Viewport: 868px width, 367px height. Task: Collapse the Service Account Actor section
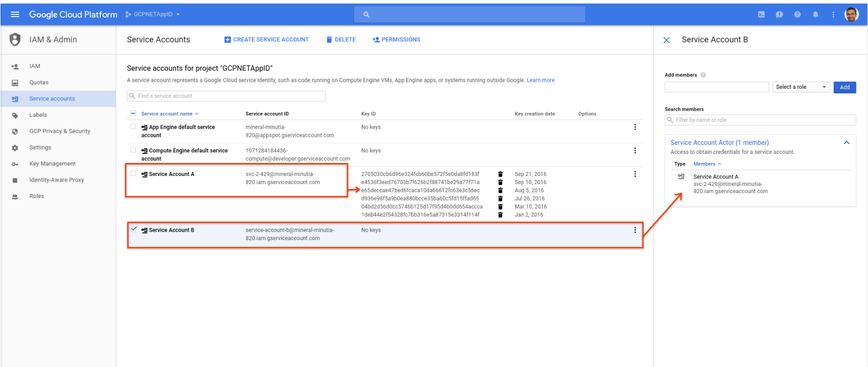click(846, 143)
